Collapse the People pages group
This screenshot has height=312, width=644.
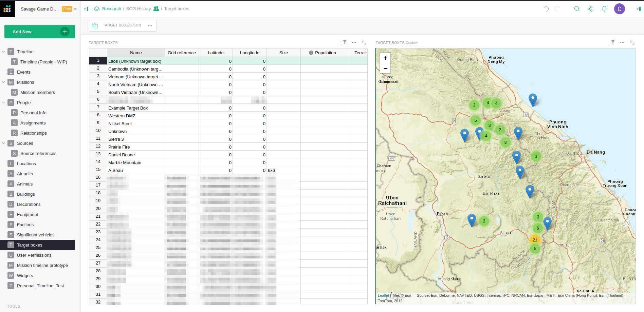point(3,103)
